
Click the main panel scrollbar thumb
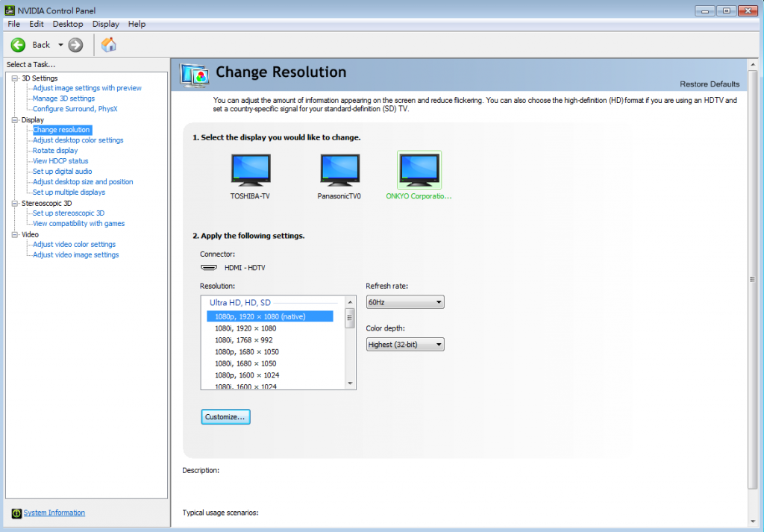(752, 279)
